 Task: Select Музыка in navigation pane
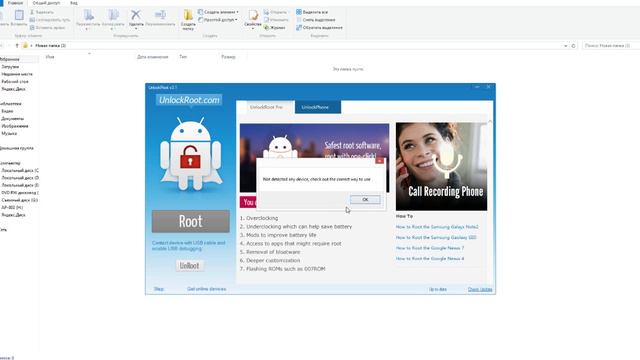9,133
